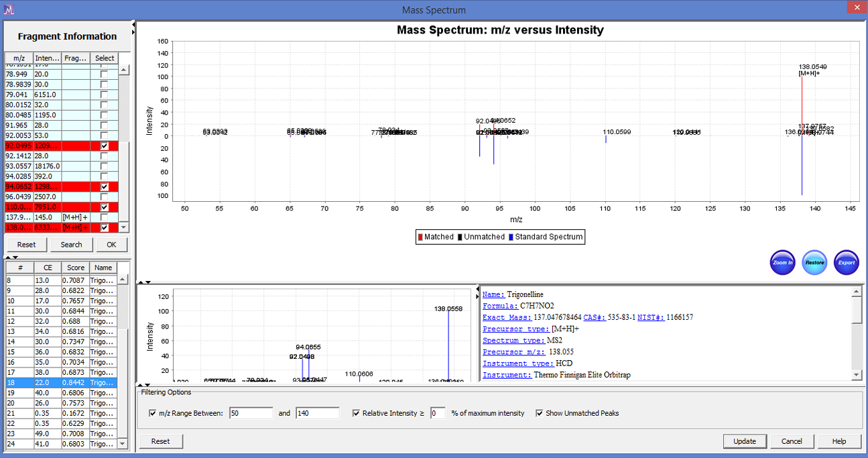The height and width of the screenshot is (458, 868).
Task: Disable Show Unmatched Peaks
Action: (540, 413)
